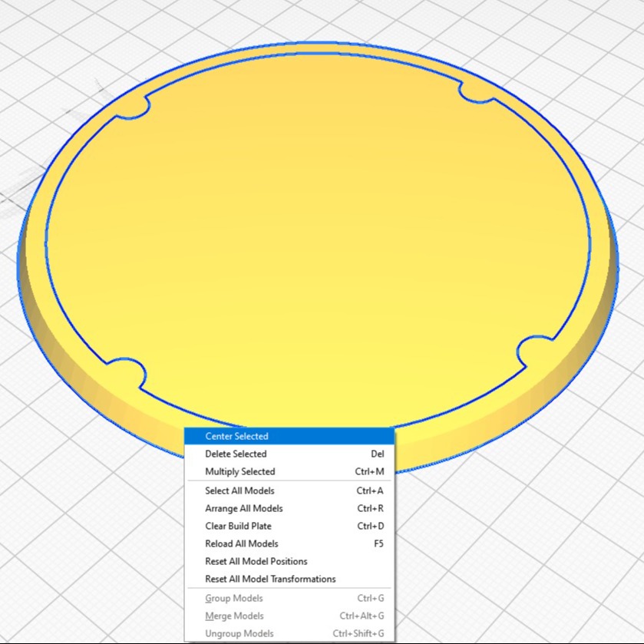Choose Reset All Model Transformations

[x=270, y=579]
